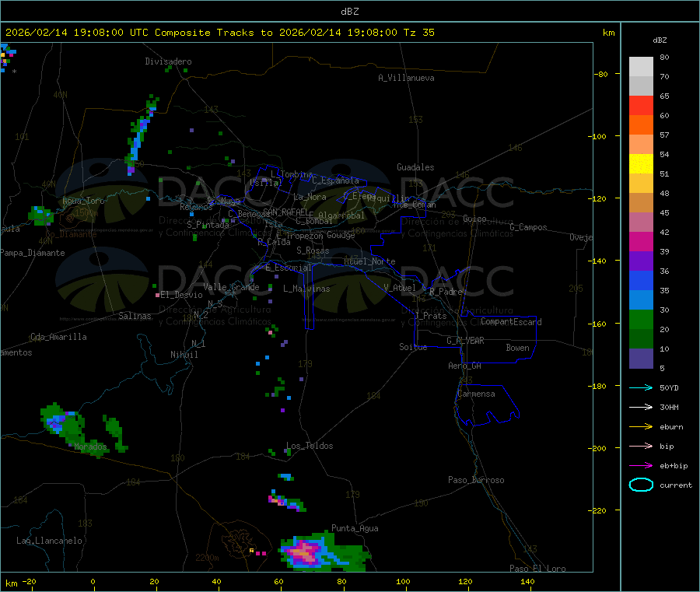Click the '-80' tick on the right axis
This screenshot has height=592, width=700.
pyautogui.click(x=601, y=74)
